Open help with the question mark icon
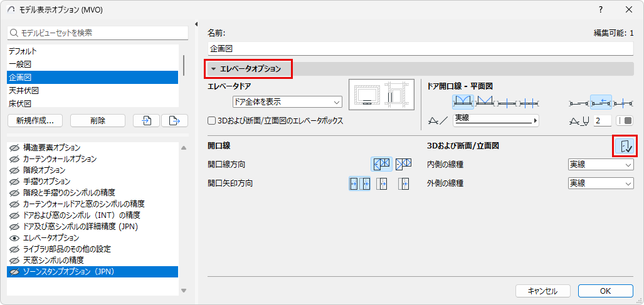The image size is (644, 305). [601, 9]
